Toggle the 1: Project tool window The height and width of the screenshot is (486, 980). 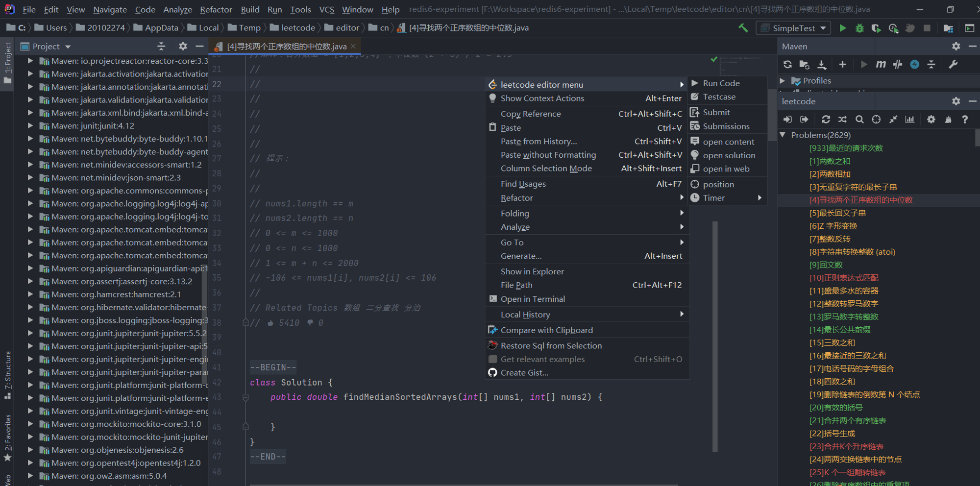7,63
